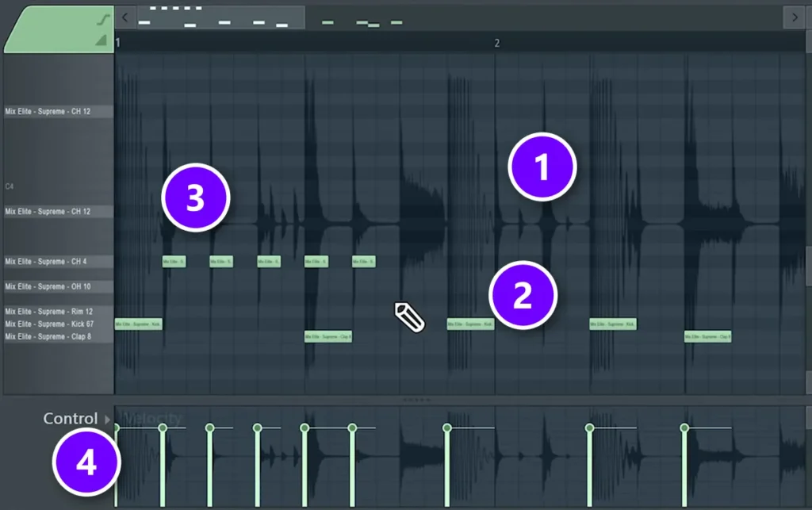The width and height of the screenshot is (812, 510).
Task: Select the Mix Elite - Supreme - OH 10 row label
Action: tap(59, 286)
